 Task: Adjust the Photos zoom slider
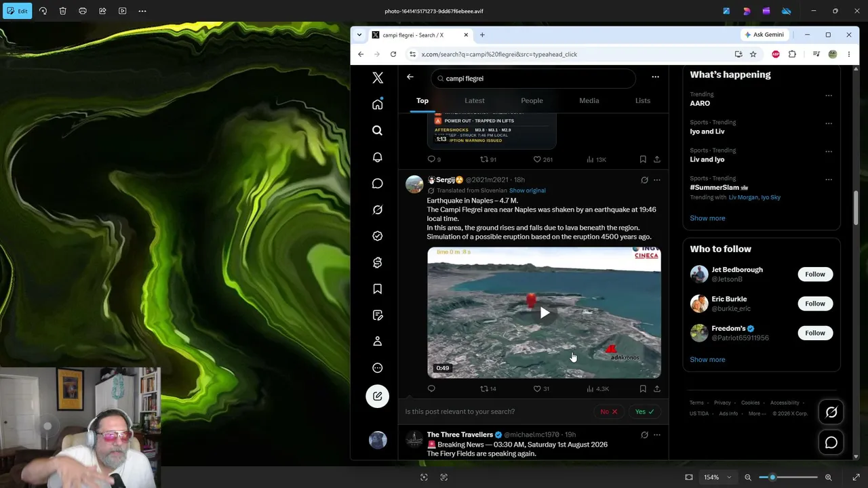pyautogui.click(x=788, y=477)
